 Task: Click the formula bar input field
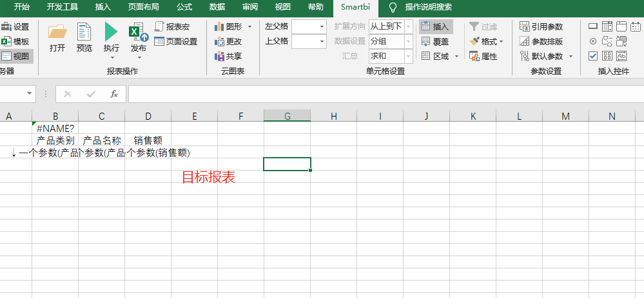386,94
